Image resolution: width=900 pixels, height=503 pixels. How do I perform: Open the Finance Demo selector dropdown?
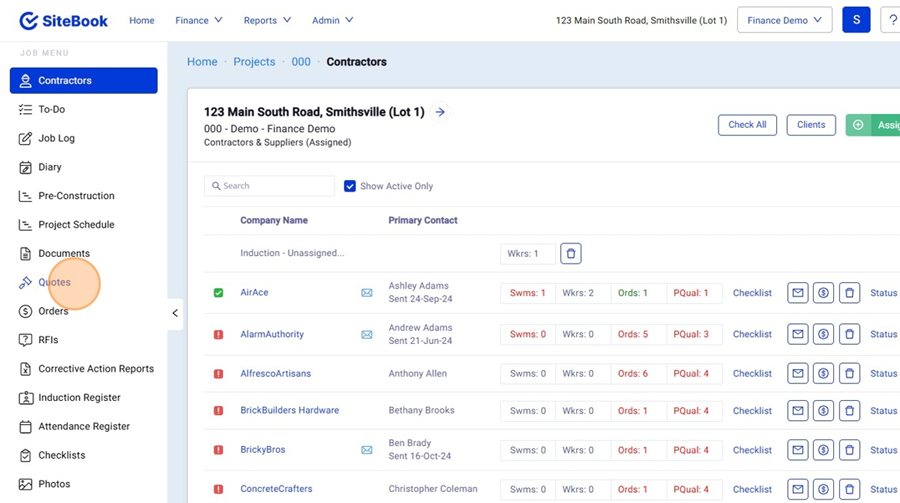(x=784, y=20)
